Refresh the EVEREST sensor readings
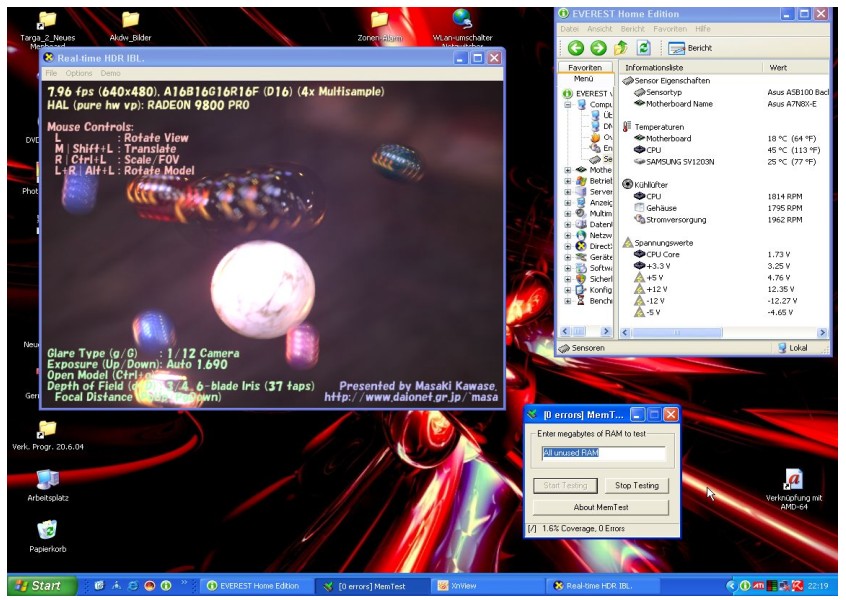 (x=644, y=48)
